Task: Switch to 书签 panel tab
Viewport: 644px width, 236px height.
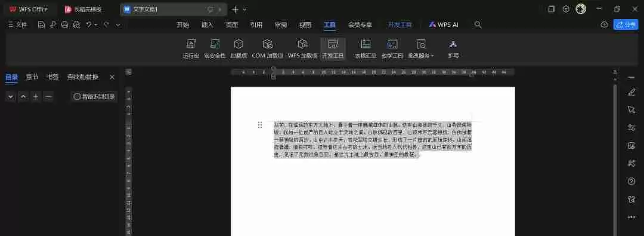Action: (52, 77)
